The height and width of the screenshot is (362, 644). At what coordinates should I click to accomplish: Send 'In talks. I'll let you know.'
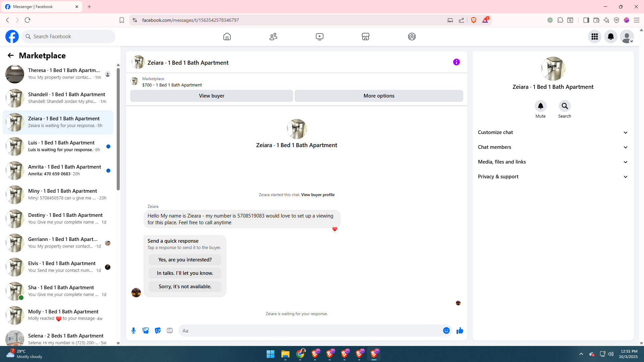(185, 273)
